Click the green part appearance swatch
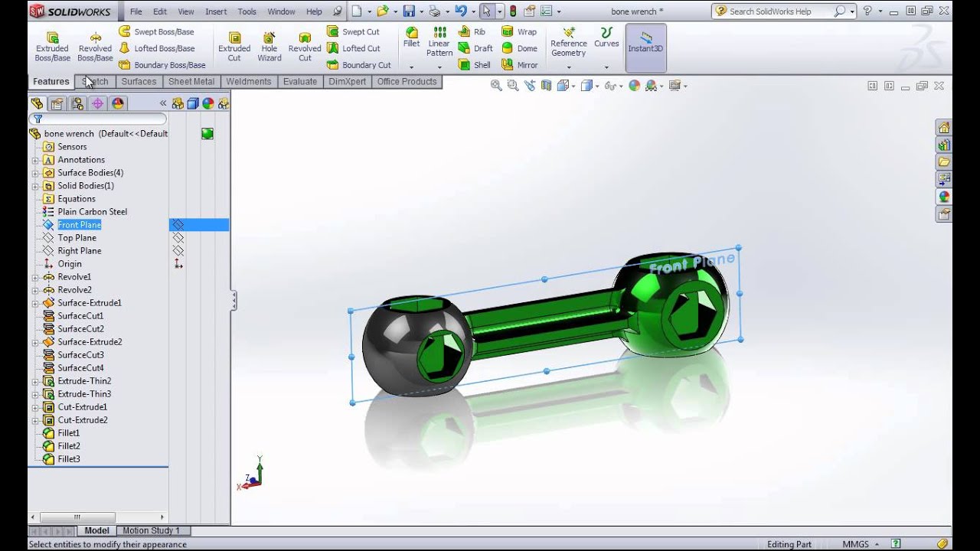 click(x=207, y=134)
